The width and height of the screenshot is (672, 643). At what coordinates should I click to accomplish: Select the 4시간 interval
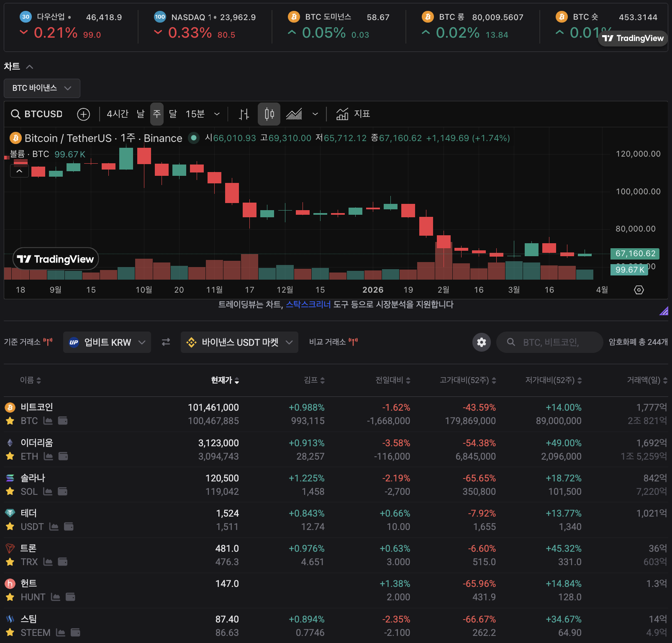coord(117,114)
